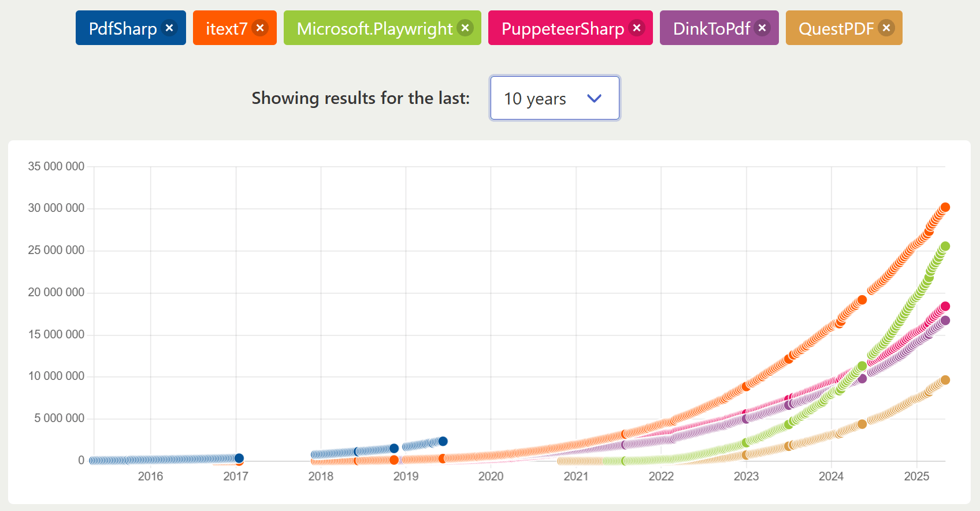Click the purple DinkToPdf latest data point
The height and width of the screenshot is (511, 980).
coord(945,320)
